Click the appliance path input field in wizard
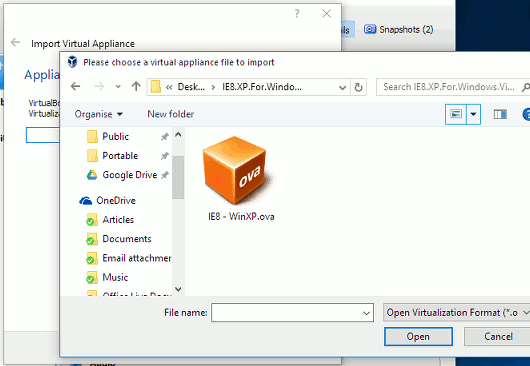 pyautogui.click(x=43, y=135)
